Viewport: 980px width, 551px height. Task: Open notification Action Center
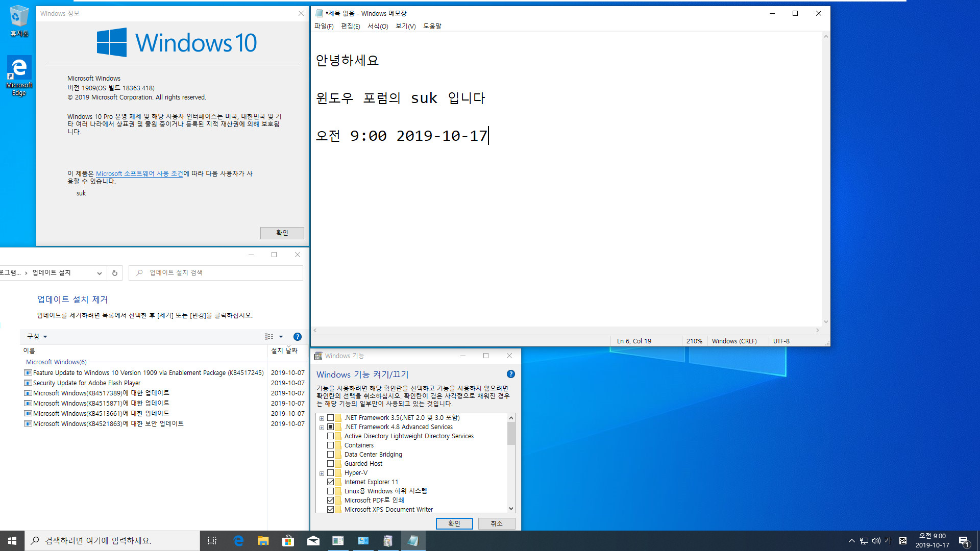(964, 541)
